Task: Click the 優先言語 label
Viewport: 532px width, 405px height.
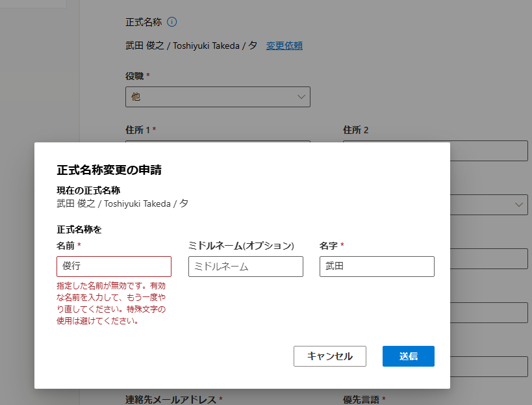Action: (361, 400)
